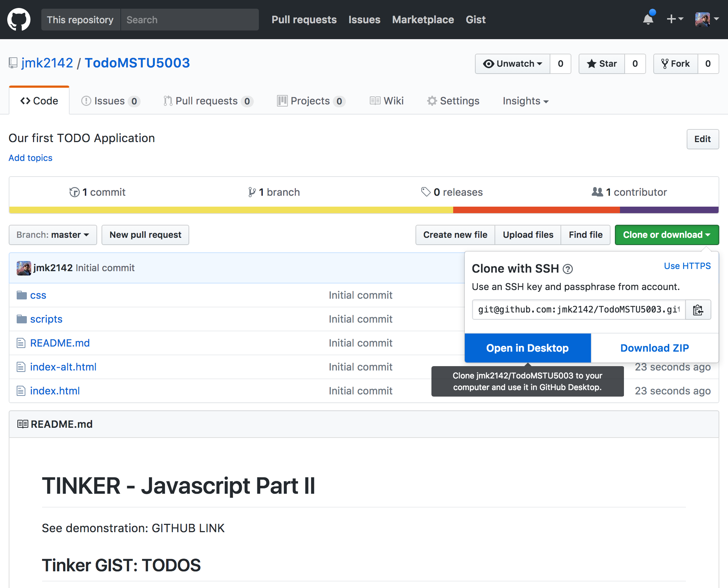Open Marketplace in top navigation
Image resolution: width=728 pixels, height=588 pixels.
[423, 20]
